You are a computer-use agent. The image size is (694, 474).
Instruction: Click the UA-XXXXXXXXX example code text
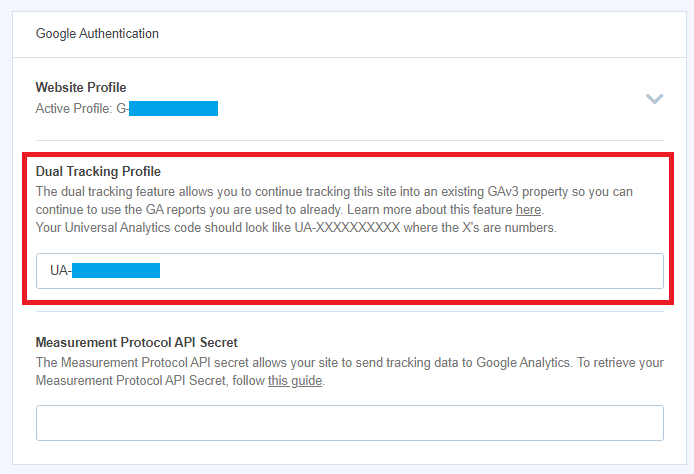[x=347, y=227]
